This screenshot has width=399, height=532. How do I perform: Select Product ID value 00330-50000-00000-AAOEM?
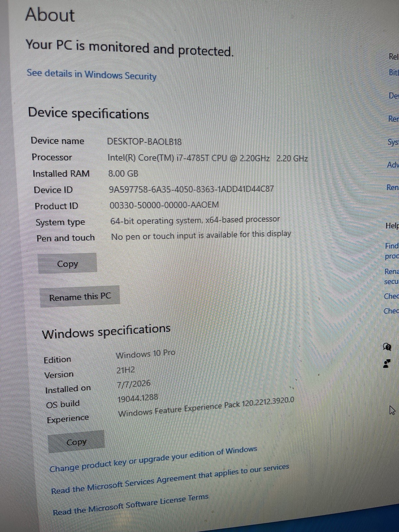pyautogui.click(x=164, y=205)
